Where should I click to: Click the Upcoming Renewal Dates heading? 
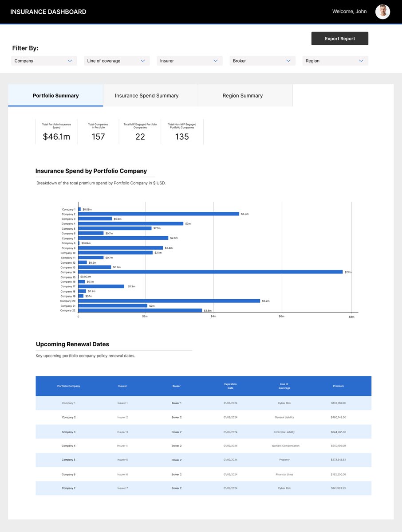tap(72, 344)
